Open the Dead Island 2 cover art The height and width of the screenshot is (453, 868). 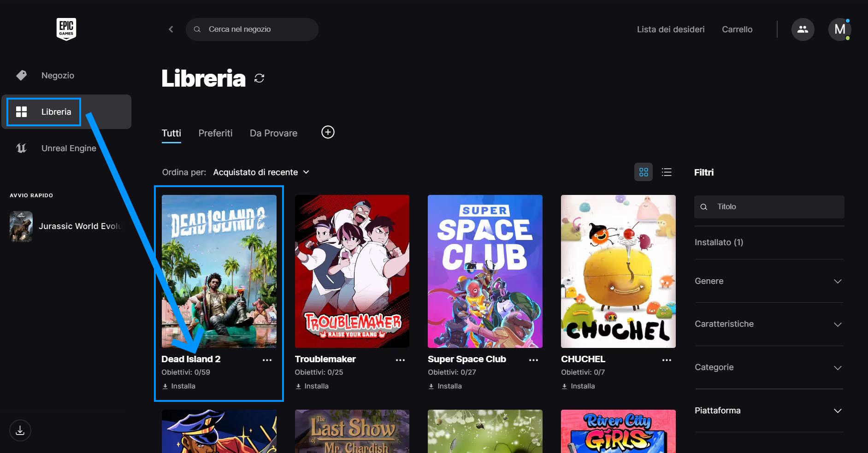[219, 271]
